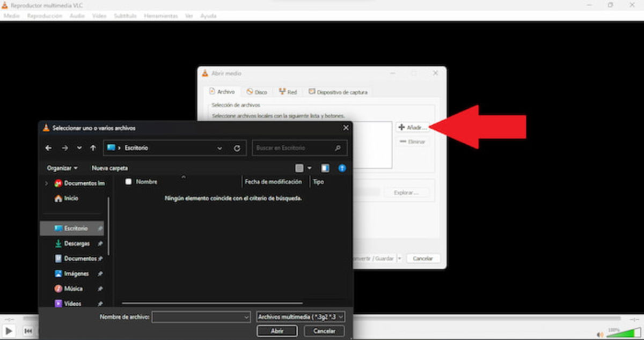644x340 pixels.
Task: Click the pin icon next to Música
Action: tap(100, 289)
